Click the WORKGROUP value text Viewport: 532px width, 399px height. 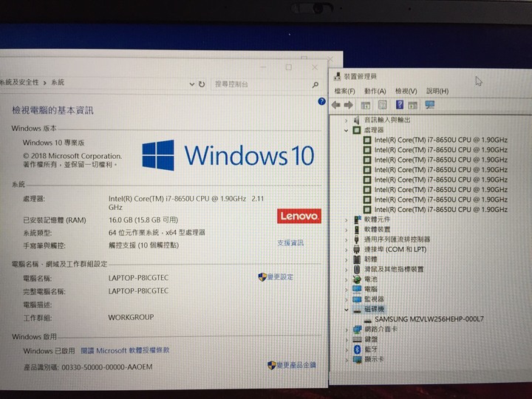click(x=131, y=318)
